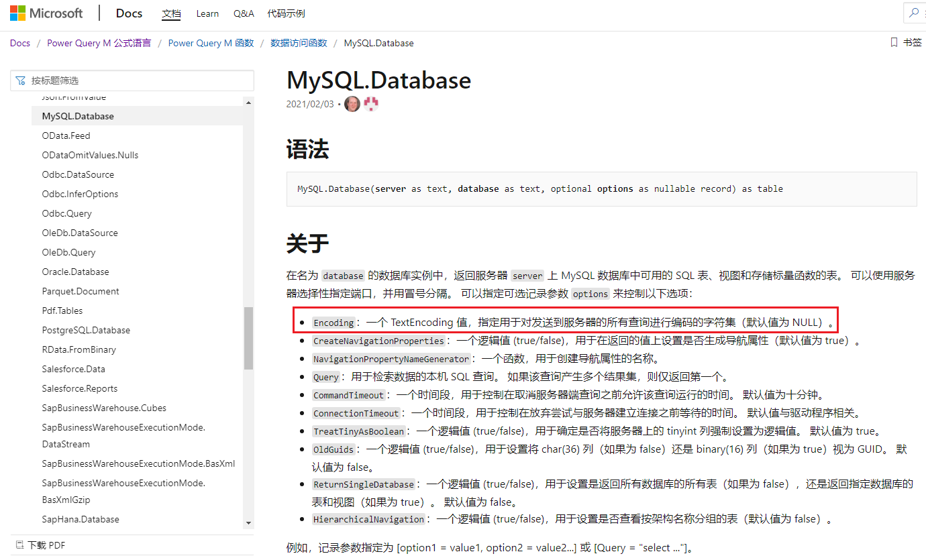The width and height of the screenshot is (926, 560).
Task: Click TreatTinyAsBoolean code label
Action: pos(359,431)
